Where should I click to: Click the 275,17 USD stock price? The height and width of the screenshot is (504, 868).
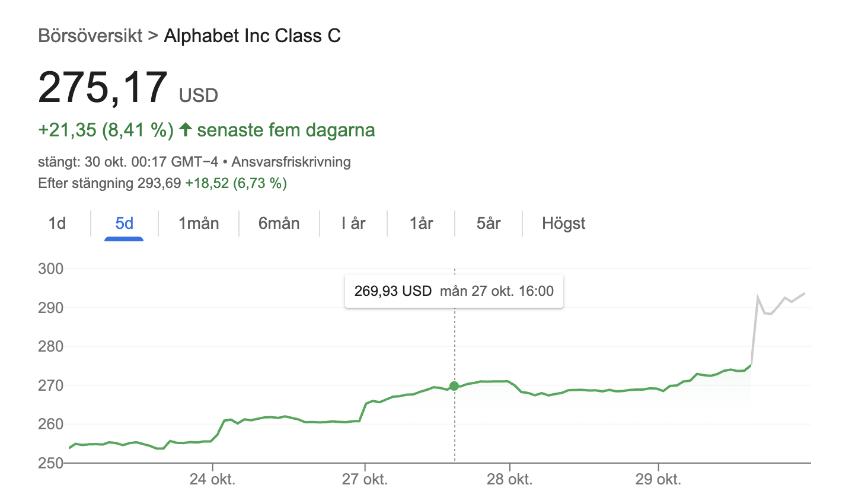[103, 88]
